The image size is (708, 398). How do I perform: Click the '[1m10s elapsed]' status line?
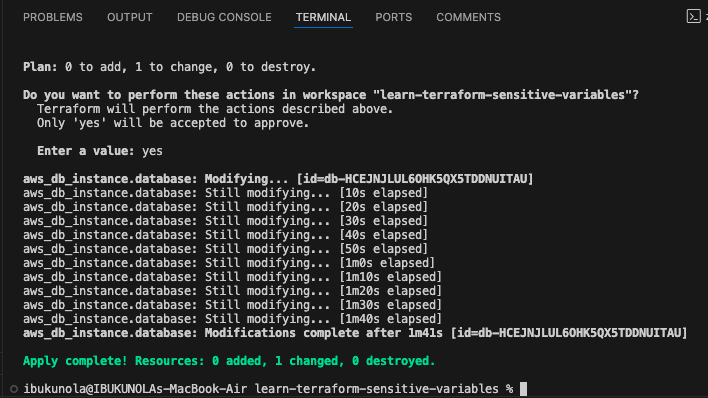point(233,277)
